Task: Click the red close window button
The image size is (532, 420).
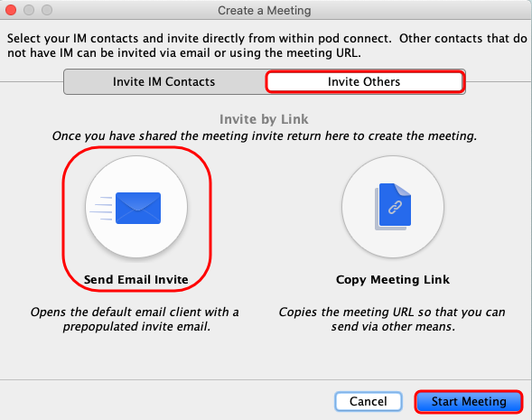Action: 11,10
